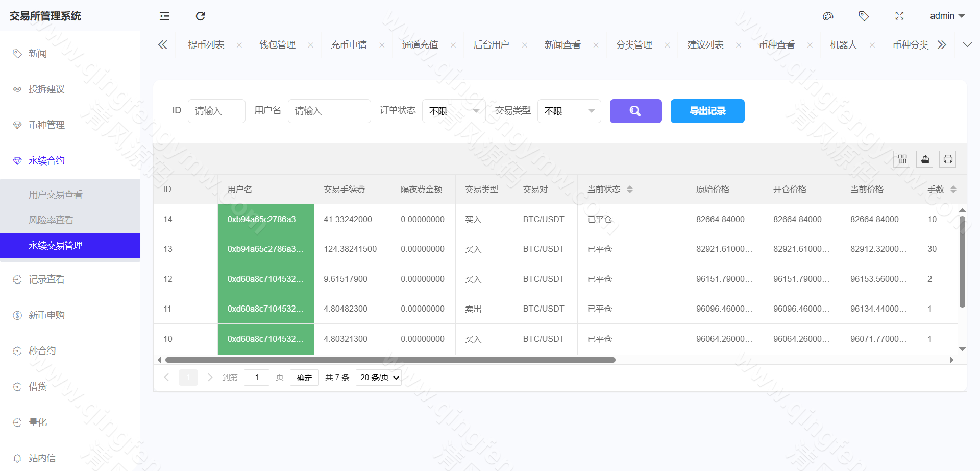980x471 pixels.
Task: Click the 导出记录 button
Action: 707,111
